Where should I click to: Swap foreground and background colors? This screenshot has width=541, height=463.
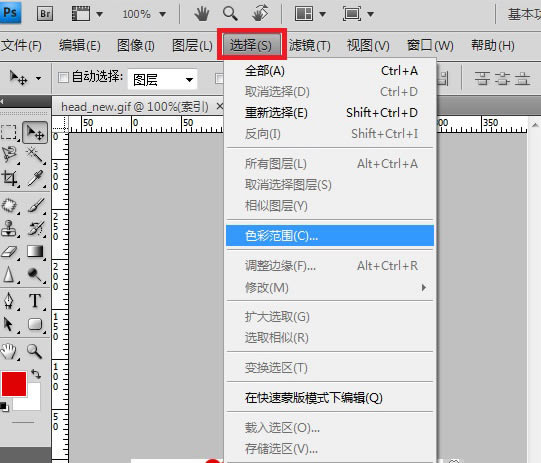coord(36,374)
